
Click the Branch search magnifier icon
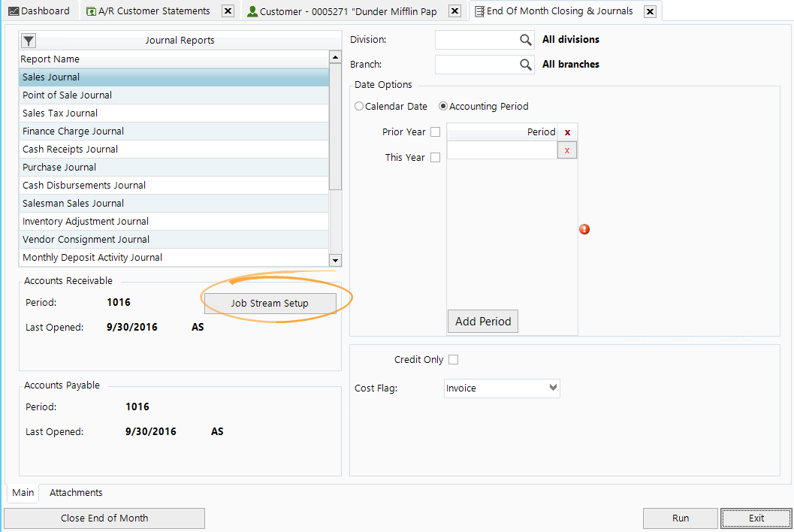pyautogui.click(x=526, y=65)
